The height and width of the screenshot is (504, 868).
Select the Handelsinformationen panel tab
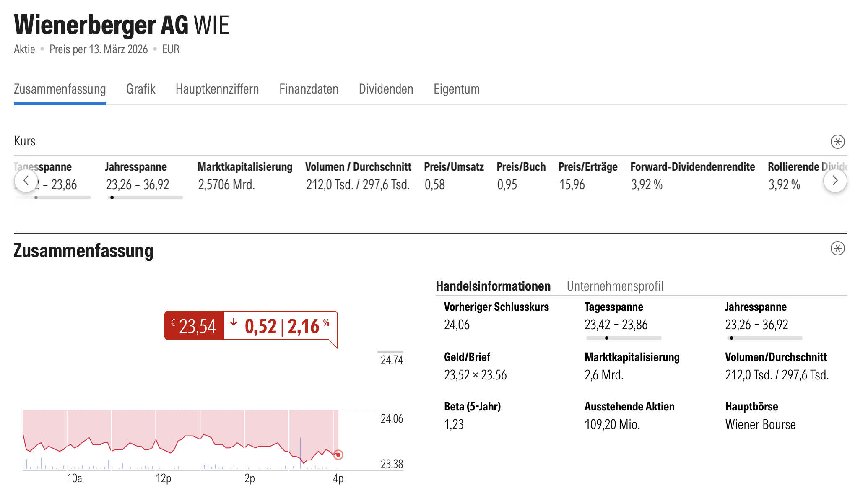493,286
